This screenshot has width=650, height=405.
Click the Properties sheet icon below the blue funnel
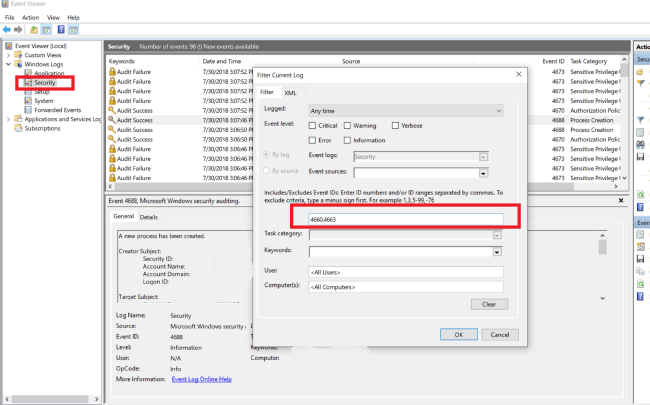pos(640,132)
